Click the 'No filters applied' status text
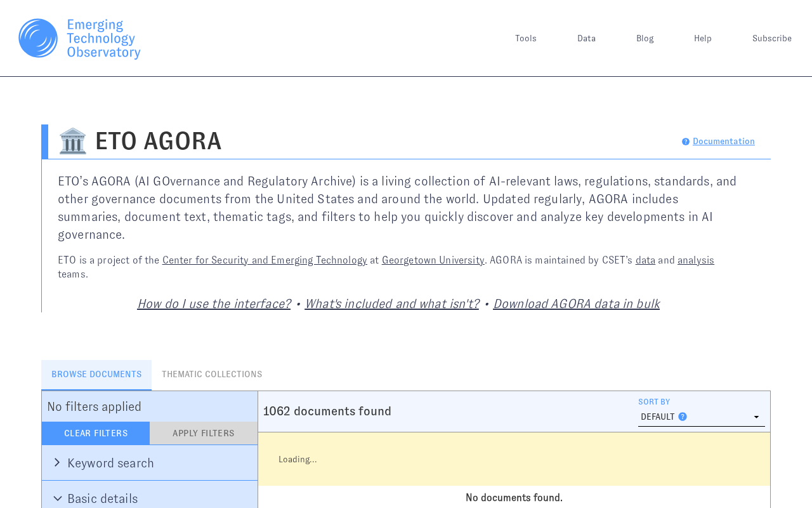The image size is (812, 508). 94,406
